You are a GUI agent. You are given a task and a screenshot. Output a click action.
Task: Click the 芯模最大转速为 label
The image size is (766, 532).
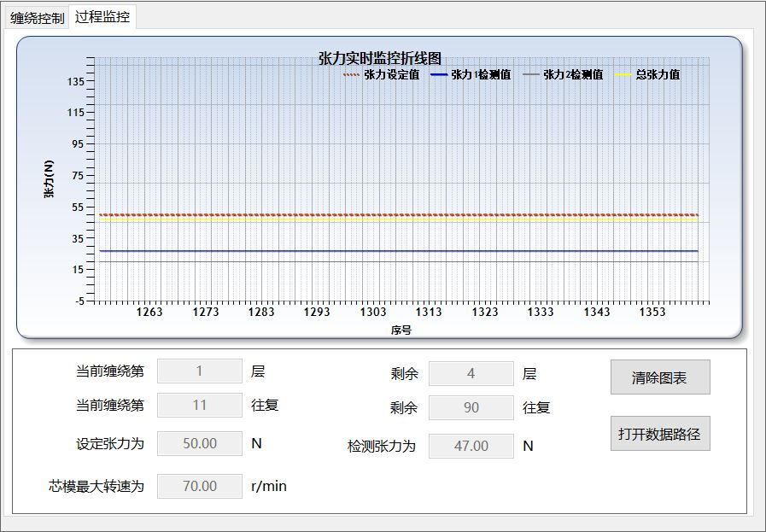coord(96,486)
